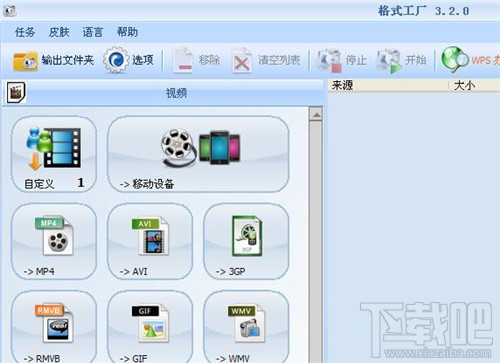Choose the -> GIF conversion tile
Screen dimensions: 500x363
click(150, 327)
